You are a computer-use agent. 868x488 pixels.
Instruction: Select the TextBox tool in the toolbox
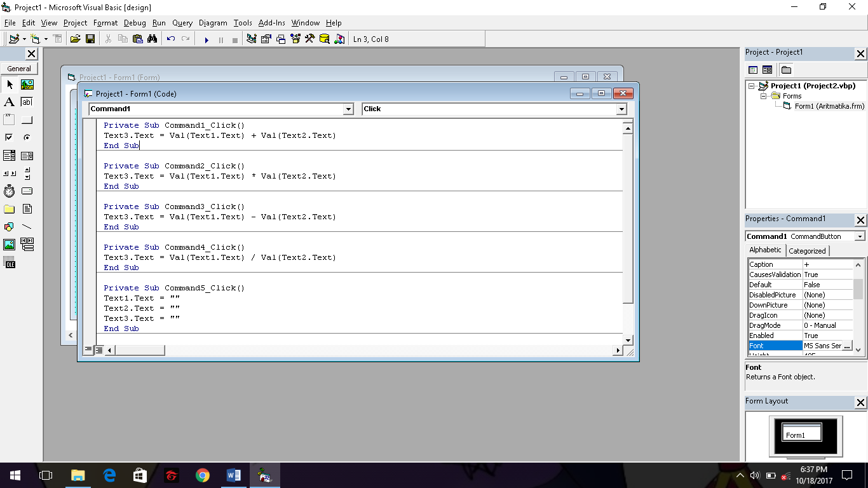(x=27, y=102)
